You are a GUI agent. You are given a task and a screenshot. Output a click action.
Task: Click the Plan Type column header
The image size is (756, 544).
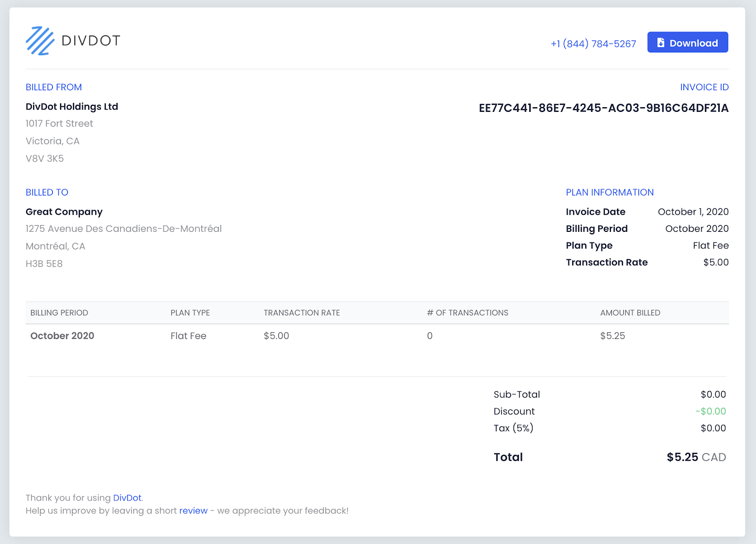[x=190, y=313]
